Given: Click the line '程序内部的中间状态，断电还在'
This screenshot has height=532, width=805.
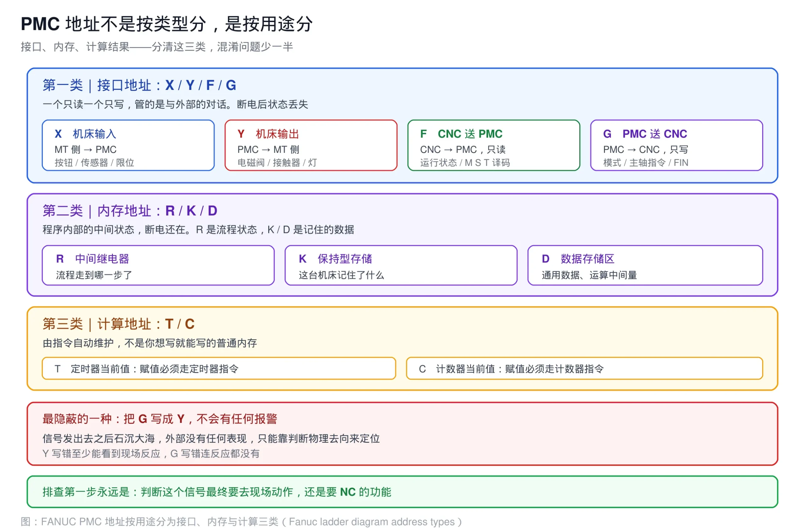Looking at the screenshot, I should pos(198,230).
